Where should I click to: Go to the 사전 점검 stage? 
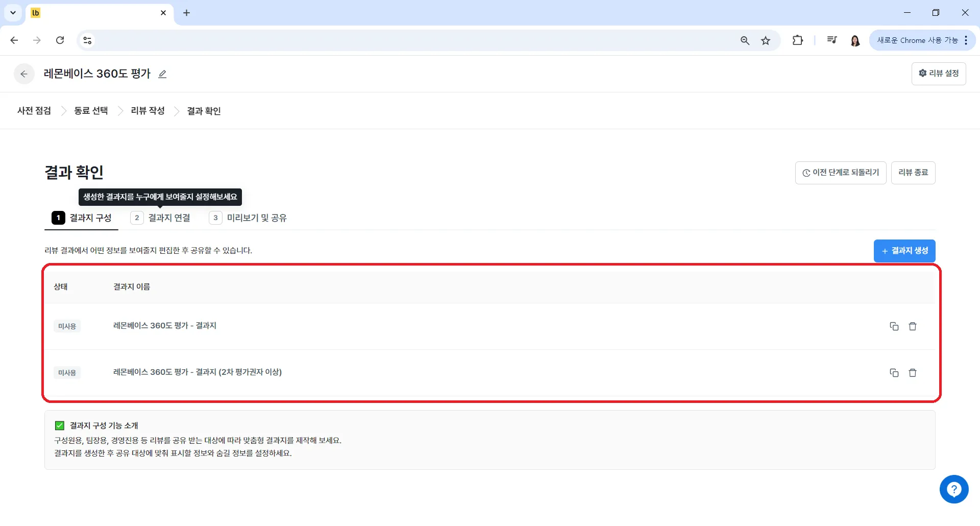(x=34, y=111)
